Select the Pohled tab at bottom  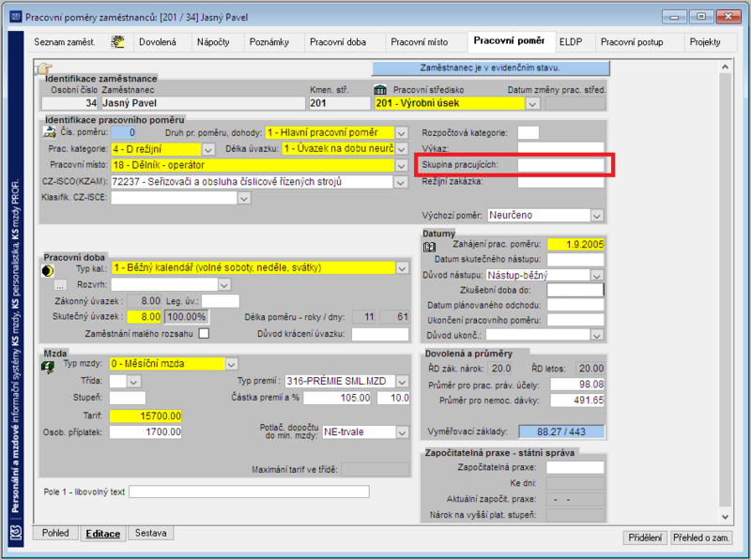tap(55, 533)
